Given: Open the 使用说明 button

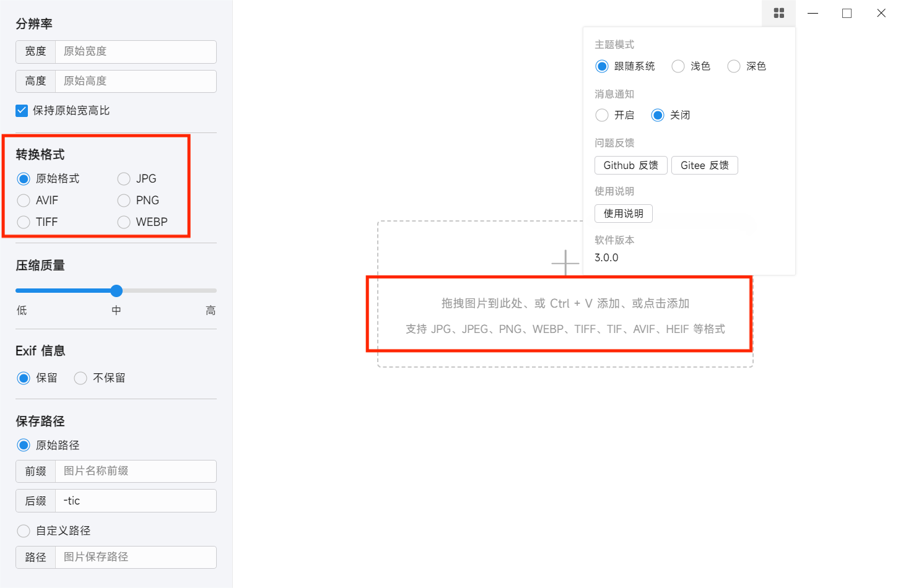Looking at the screenshot, I should pyautogui.click(x=624, y=214).
